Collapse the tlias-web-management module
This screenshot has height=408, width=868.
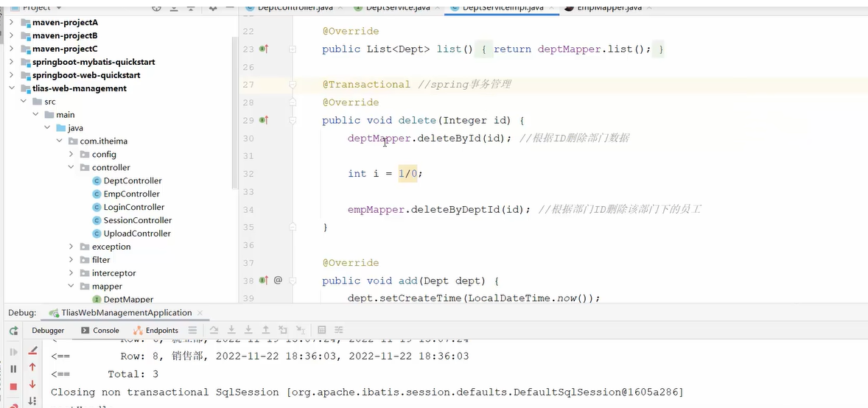12,88
